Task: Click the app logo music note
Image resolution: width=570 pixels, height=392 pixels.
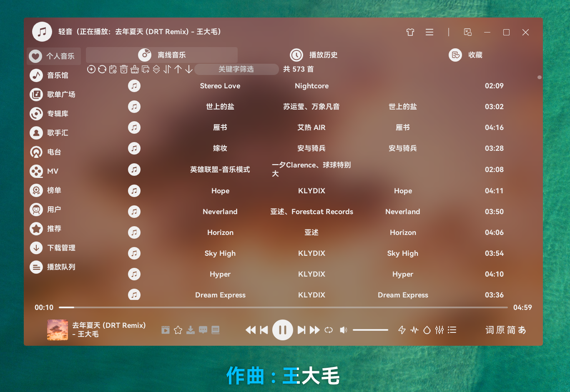Action: pos(42,32)
